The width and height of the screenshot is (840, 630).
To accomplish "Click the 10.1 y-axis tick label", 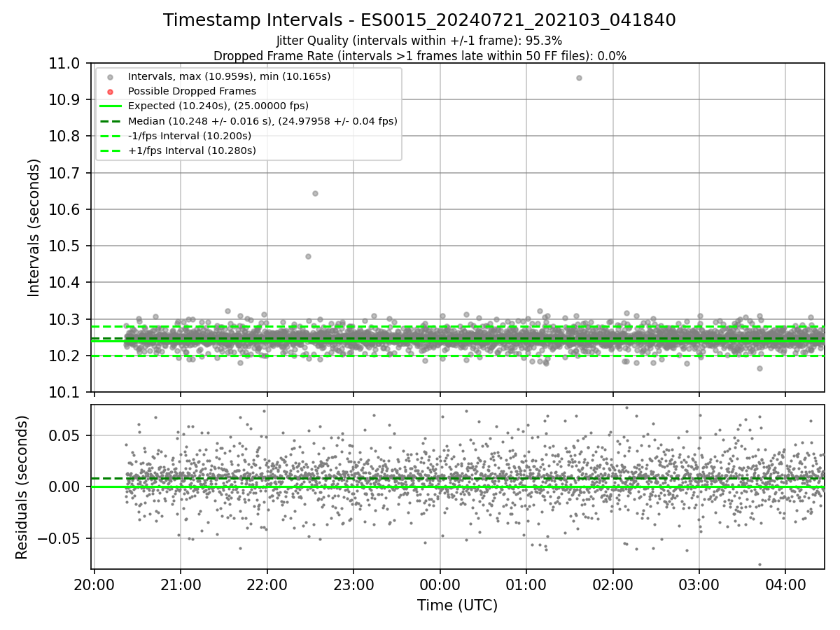I will (65, 392).
